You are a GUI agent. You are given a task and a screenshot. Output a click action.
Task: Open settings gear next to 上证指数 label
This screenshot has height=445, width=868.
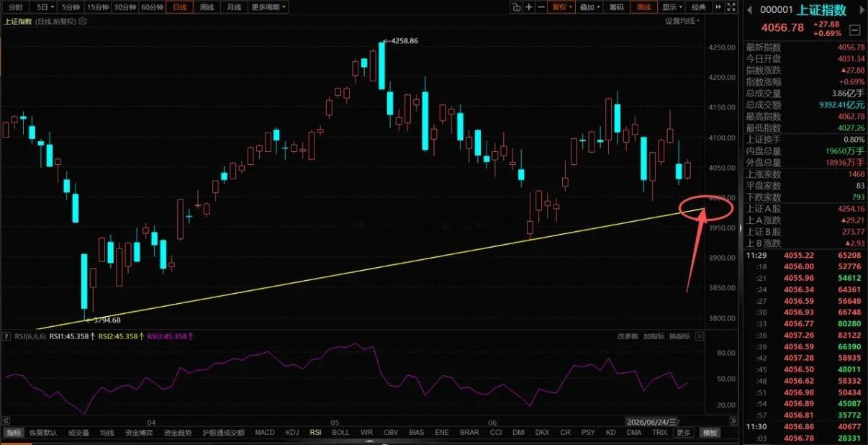click(83, 22)
